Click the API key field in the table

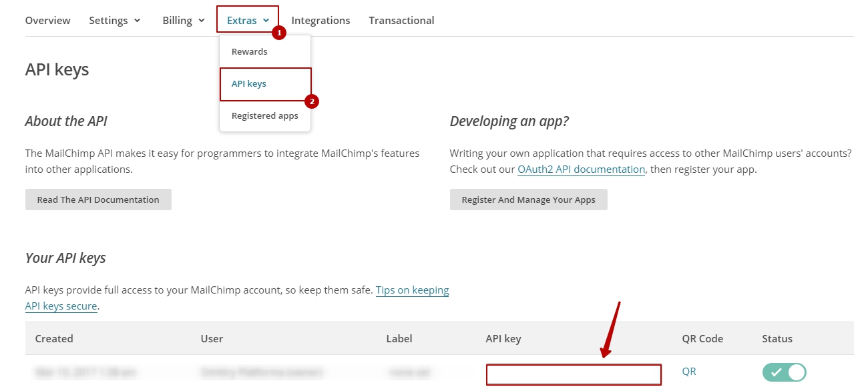574,374
